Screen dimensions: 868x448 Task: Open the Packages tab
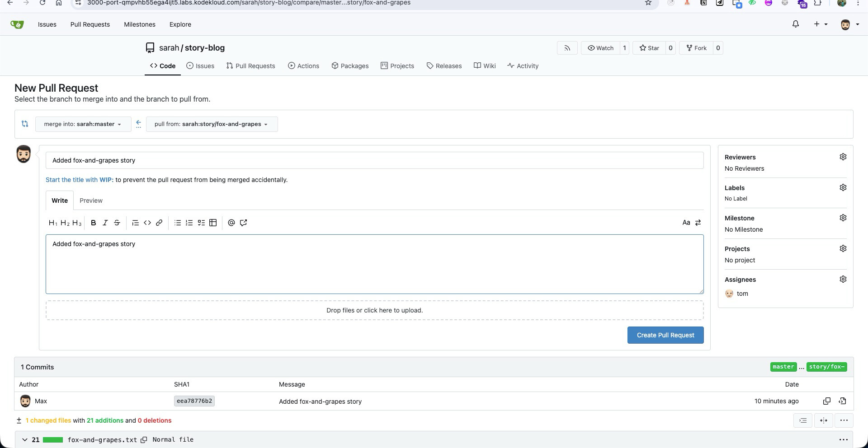[x=350, y=66]
